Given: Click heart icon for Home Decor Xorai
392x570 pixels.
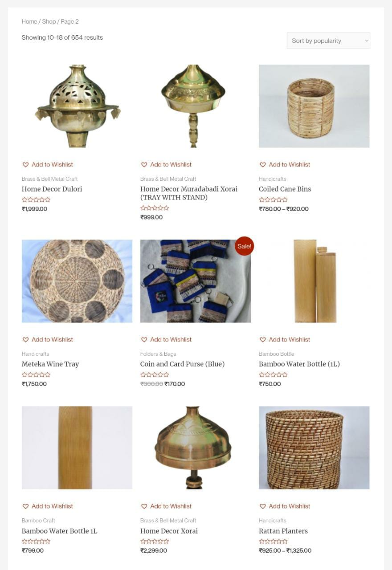Looking at the screenshot, I should coord(144,506).
